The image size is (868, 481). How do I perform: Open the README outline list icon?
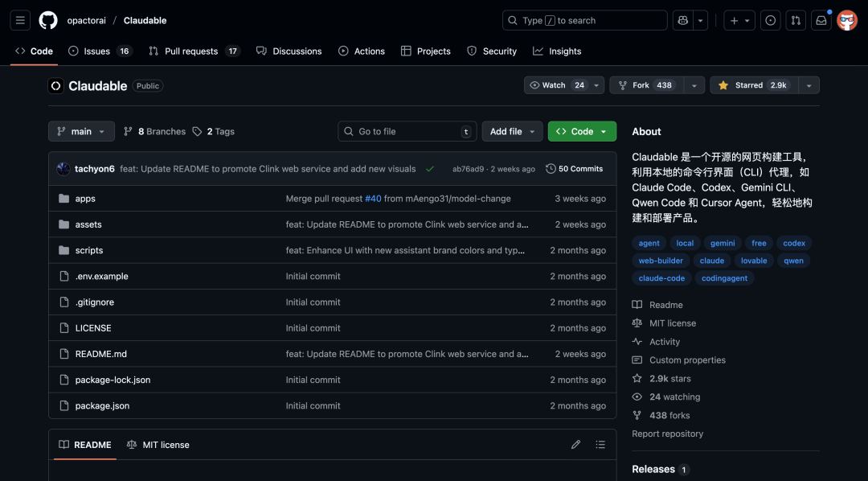point(600,445)
